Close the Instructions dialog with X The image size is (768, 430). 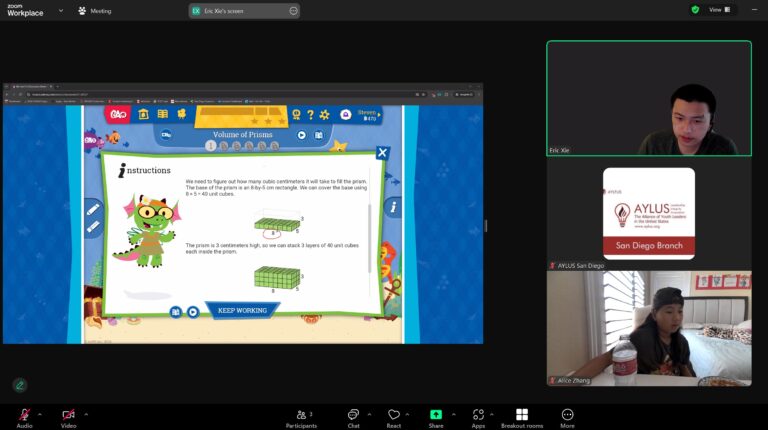click(x=383, y=153)
